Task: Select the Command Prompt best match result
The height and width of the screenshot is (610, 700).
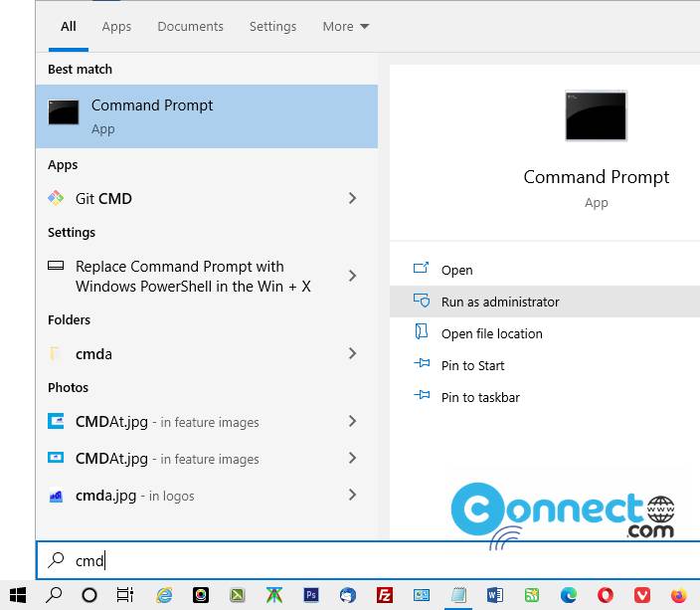Action: (x=207, y=116)
